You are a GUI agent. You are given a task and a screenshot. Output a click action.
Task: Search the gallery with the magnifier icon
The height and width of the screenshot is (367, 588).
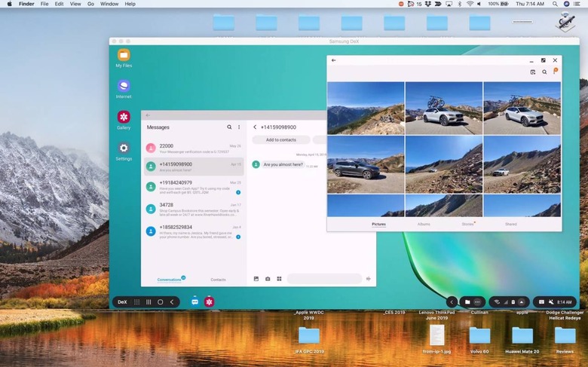tap(544, 72)
